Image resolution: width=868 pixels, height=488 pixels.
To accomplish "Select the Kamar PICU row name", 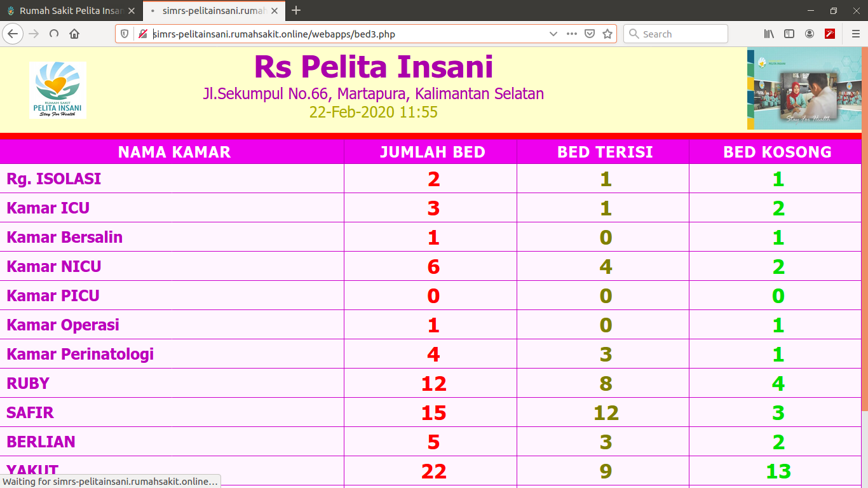I will tap(53, 296).
